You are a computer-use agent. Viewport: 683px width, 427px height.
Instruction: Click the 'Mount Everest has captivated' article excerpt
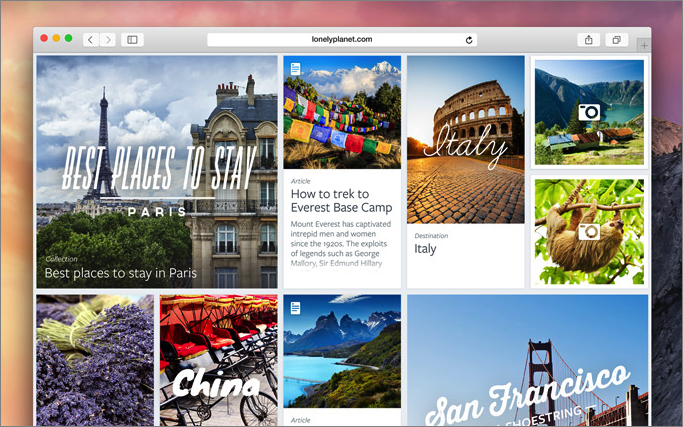(341, 244)
